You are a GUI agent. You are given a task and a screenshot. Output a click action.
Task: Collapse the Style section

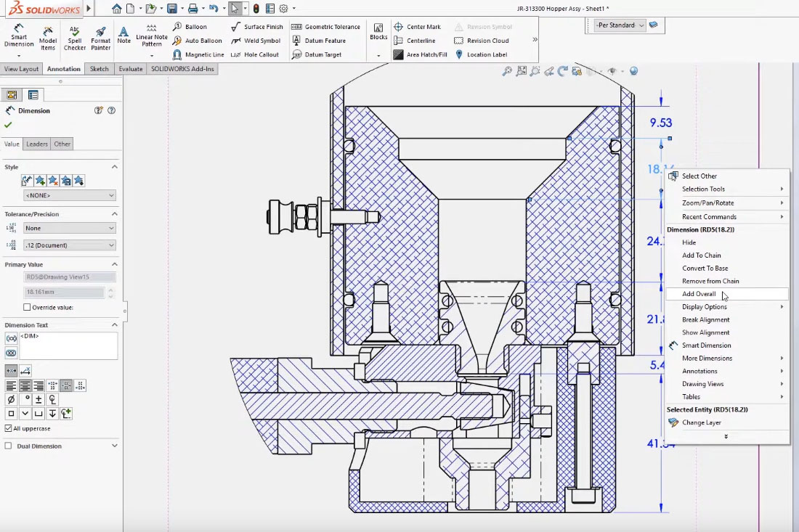(115, 167)
